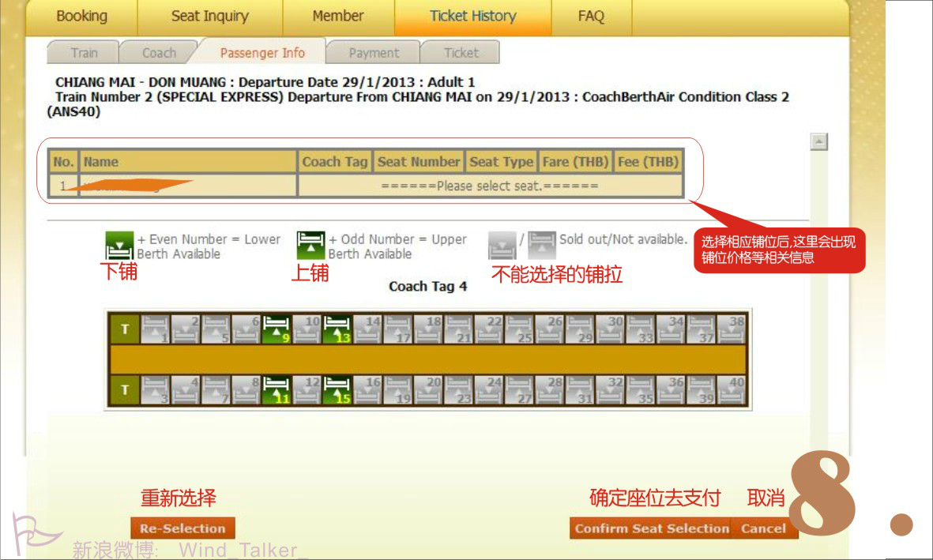The width and height of the screenshot is (933, 560).
Task: Click the scrollbar up arrow
Action: 818,141
